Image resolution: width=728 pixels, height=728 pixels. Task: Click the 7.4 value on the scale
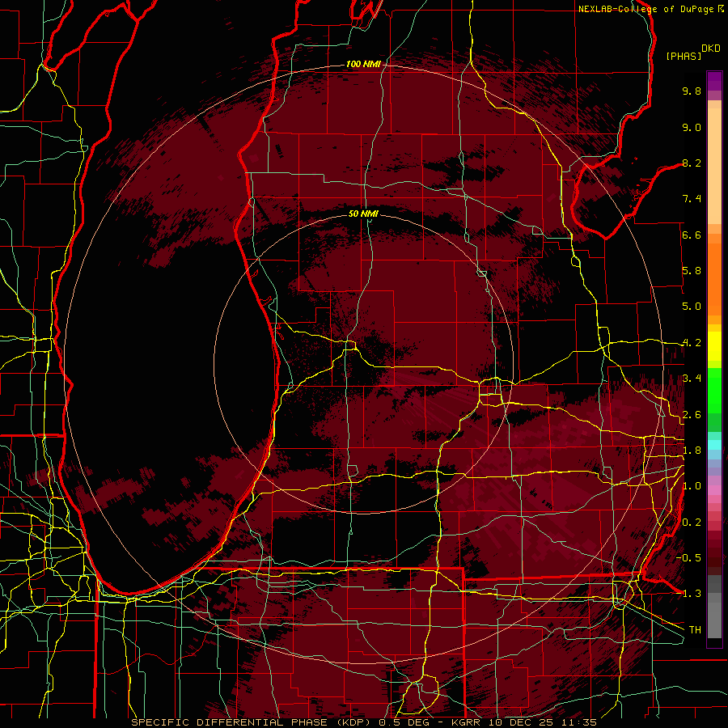(x=692, y=199)
